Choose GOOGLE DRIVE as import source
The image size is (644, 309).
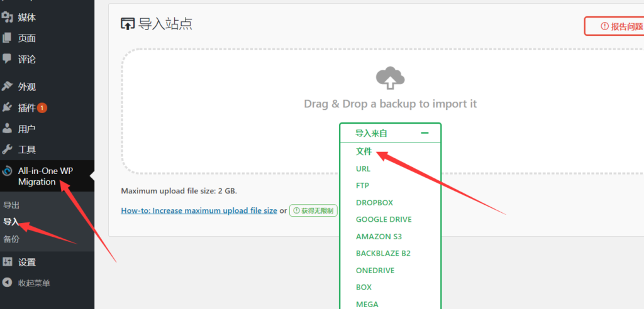(x=384, y=219)
